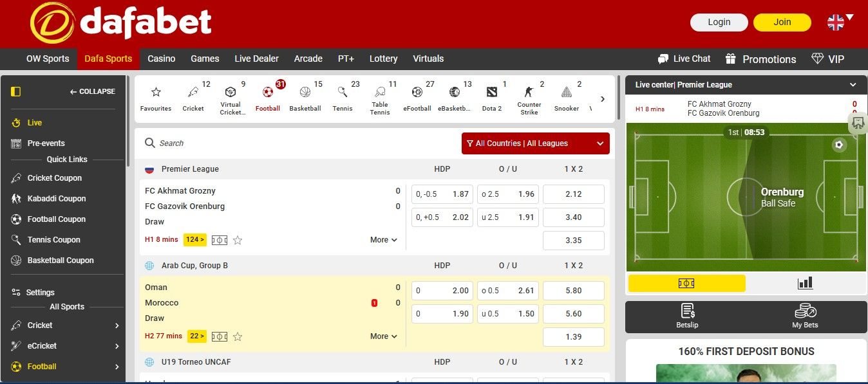Open the Lottery menu item
Viewport: 868px width, 384px height.
[x=383, y=59]
